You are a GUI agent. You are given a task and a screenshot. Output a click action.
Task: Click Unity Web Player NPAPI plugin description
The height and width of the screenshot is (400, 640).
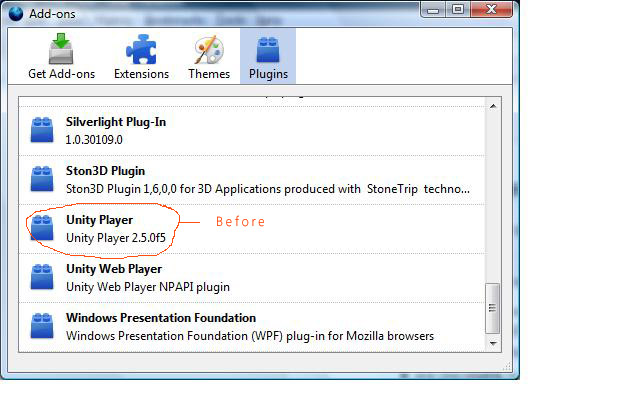click(x=148, y=287)
